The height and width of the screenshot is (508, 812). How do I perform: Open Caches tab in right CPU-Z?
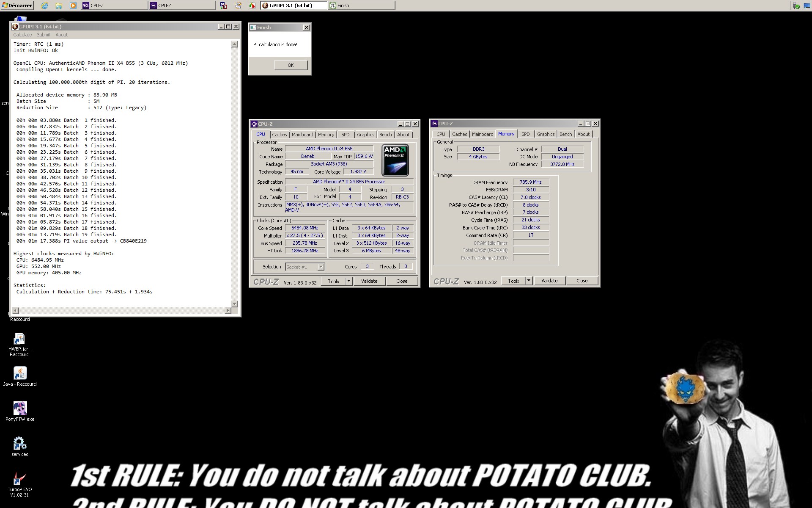[x=459, y=134]
